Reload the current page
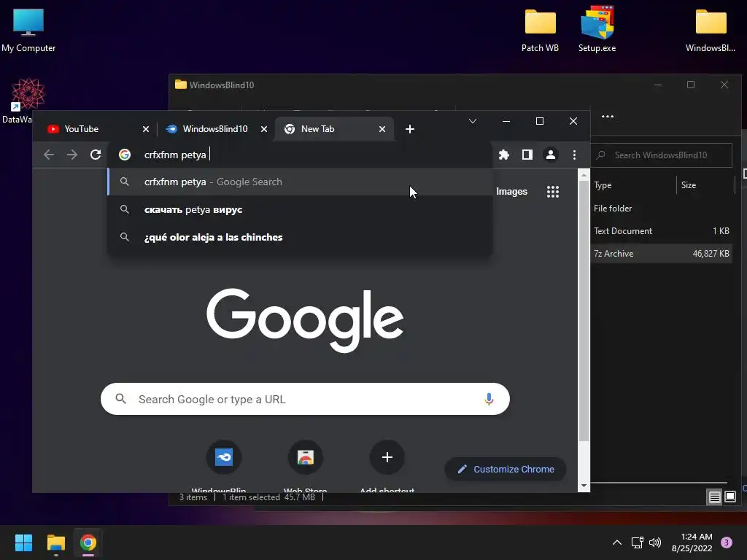747x560 pixels. click(x=96, y=155)
